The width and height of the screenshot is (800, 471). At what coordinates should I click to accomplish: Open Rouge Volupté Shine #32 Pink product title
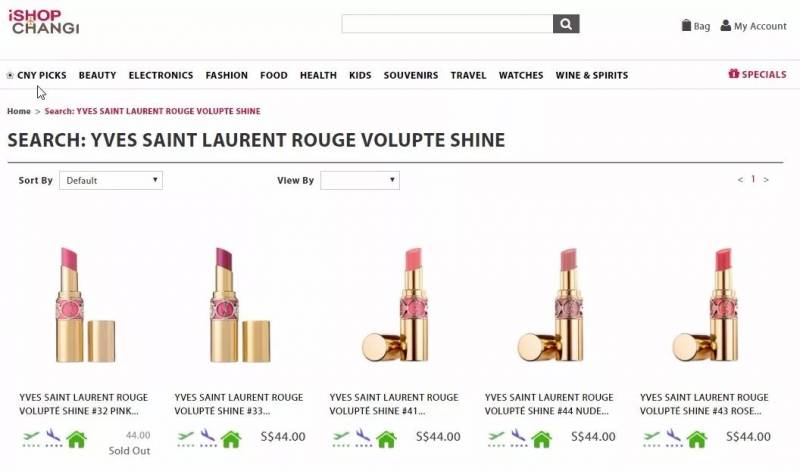coord(84,404)
